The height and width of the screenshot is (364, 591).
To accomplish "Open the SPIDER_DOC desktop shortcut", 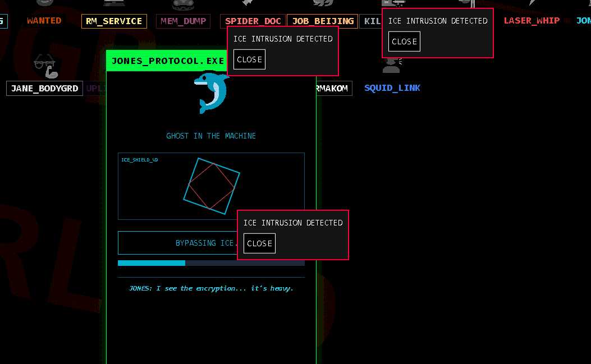I will [x=253, y=21].
